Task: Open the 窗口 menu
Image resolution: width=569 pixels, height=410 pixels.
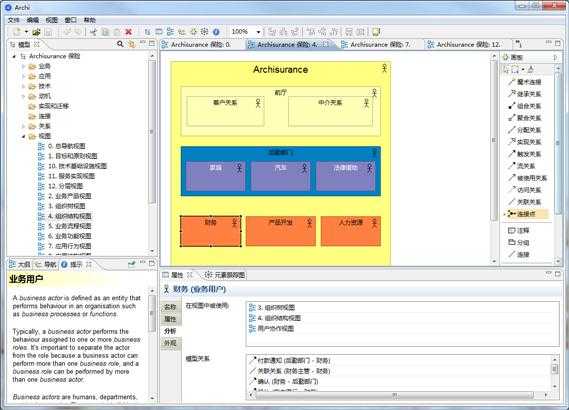Action: 70,20
